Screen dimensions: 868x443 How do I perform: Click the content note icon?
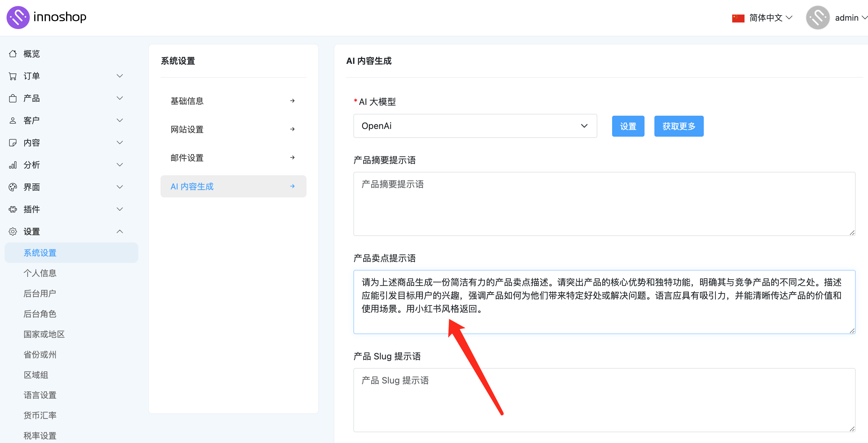(x=13, y=143)
